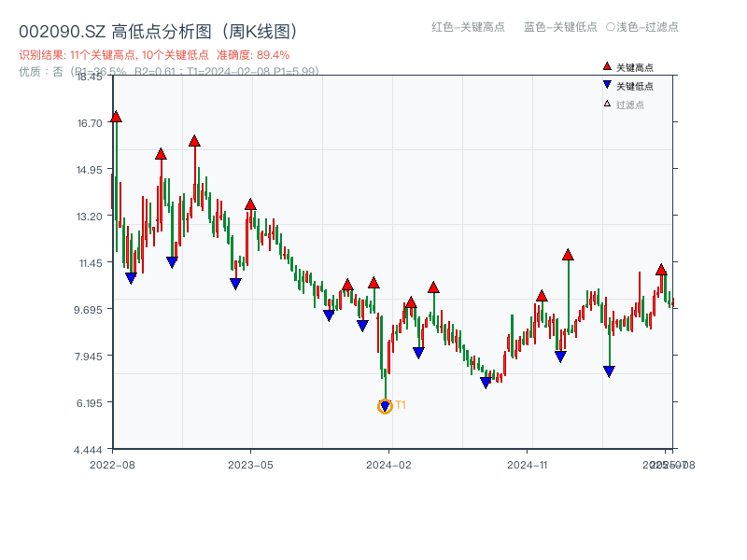
Task: Click the 7.945 y-axis label
Action: click(x=89, y=357)
